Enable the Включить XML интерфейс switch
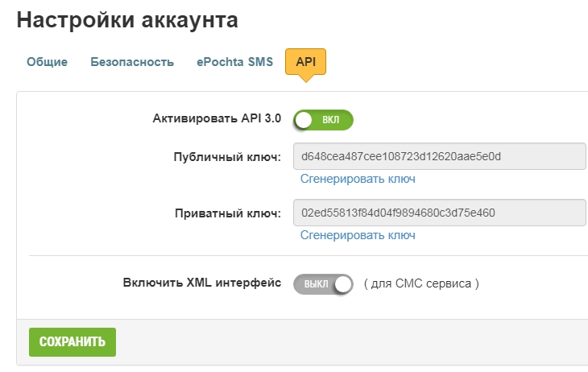The width and height of the screenshot is (588, 372). (323, 283)
